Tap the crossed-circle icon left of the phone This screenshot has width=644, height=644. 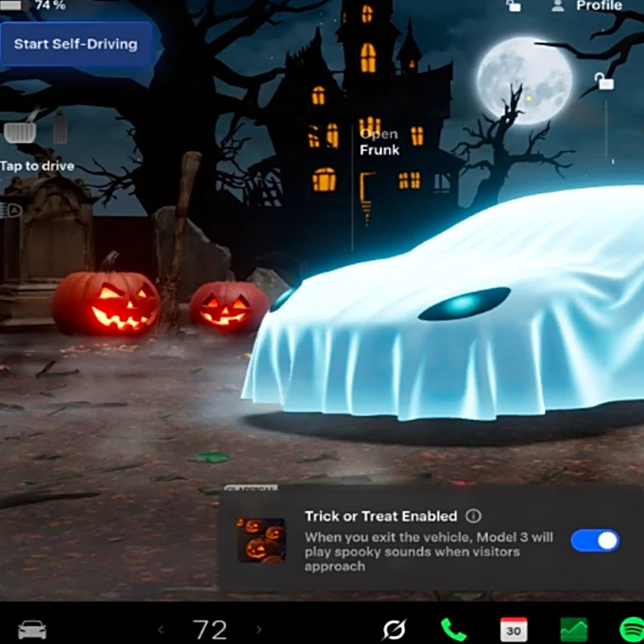pos(395,629)
